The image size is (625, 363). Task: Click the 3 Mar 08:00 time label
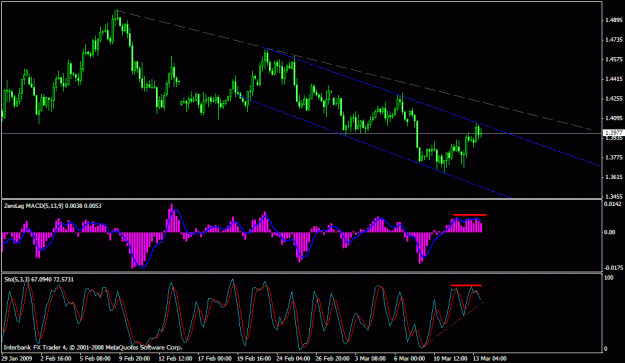click(x=370, y=359)
